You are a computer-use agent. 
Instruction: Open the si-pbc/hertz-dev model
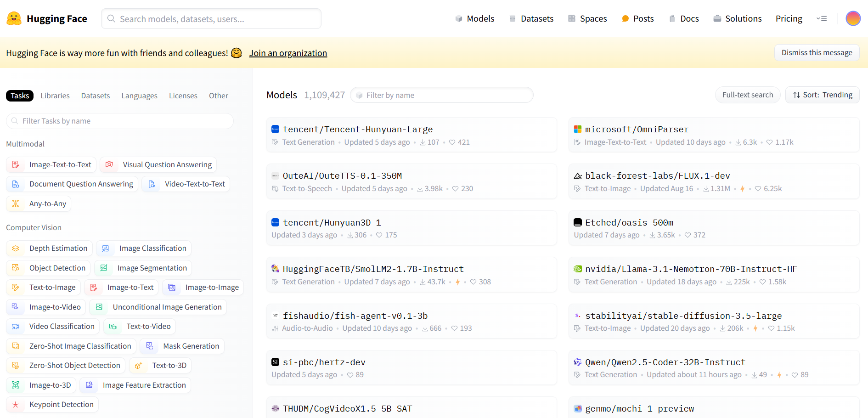tap(411, 368)
